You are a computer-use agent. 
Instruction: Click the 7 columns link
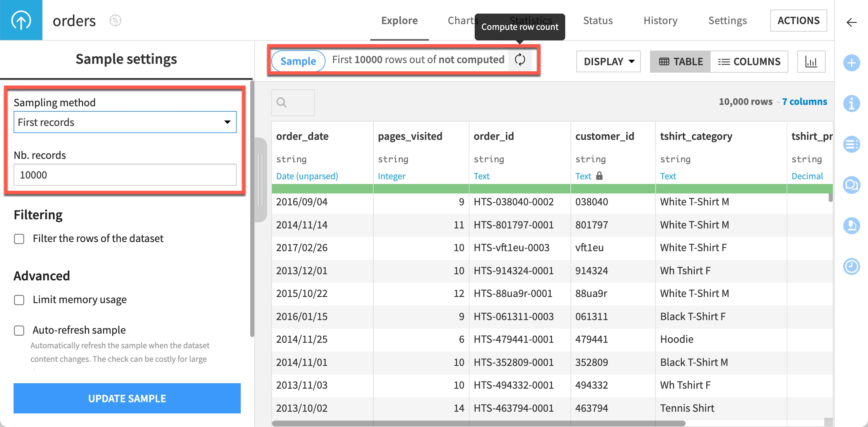click(805, 101)
